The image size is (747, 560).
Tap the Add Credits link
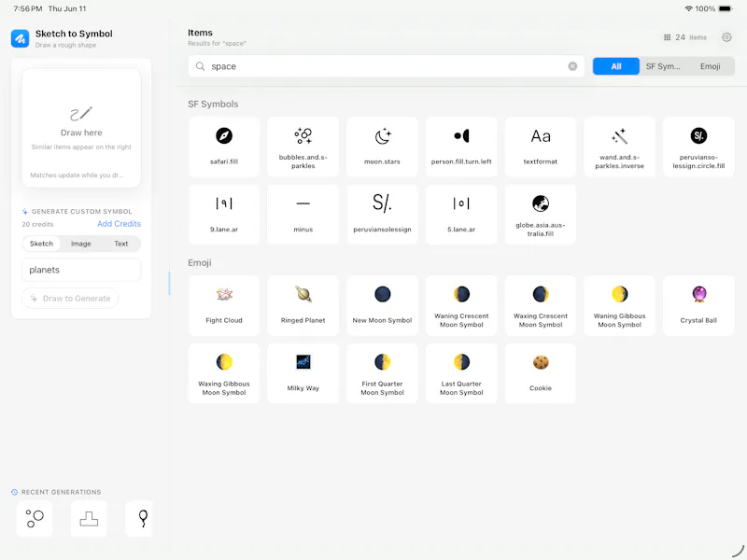coord(120,224)
